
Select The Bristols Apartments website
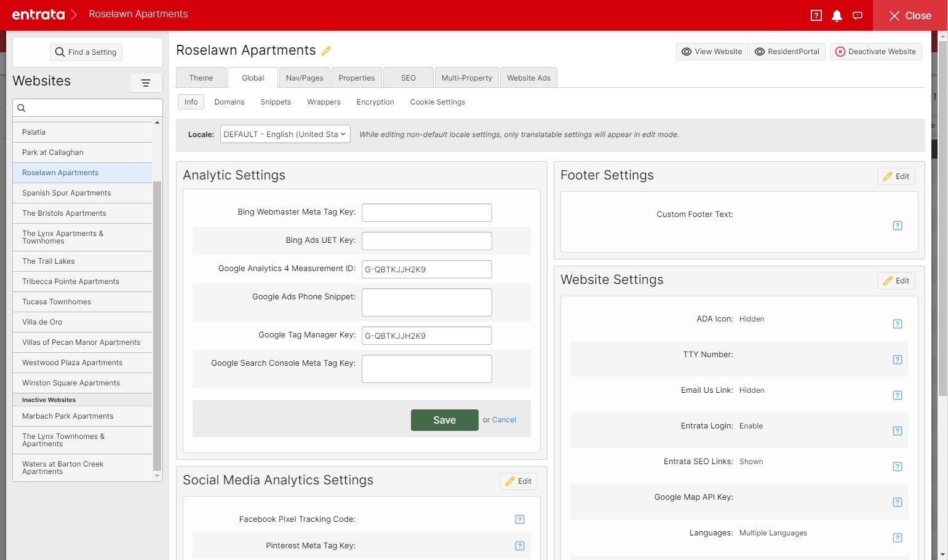[82, 213]
